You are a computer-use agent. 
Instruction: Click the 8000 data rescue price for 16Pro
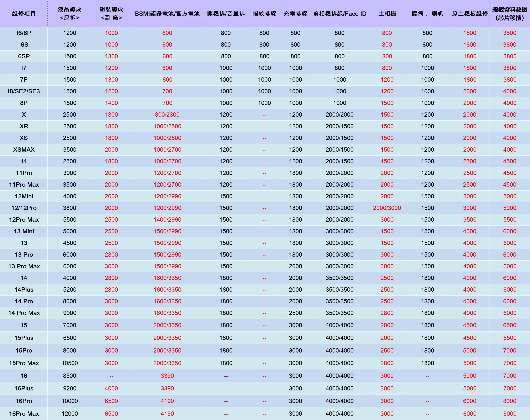(510, 401)
